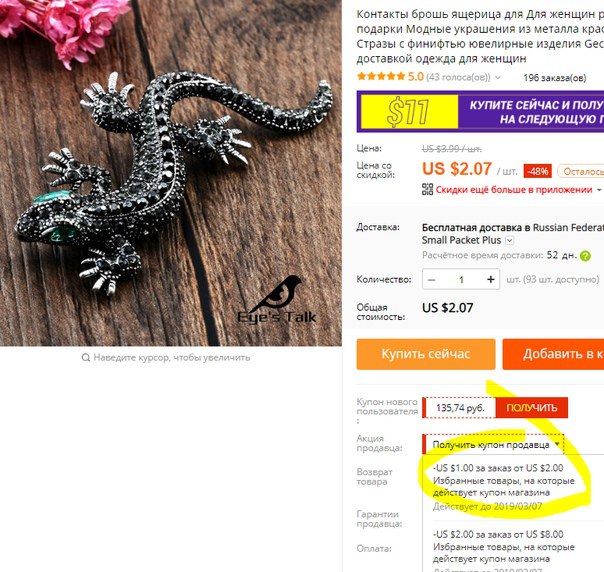Click the green delivery time help icon
604x572 pixels.
585,256
